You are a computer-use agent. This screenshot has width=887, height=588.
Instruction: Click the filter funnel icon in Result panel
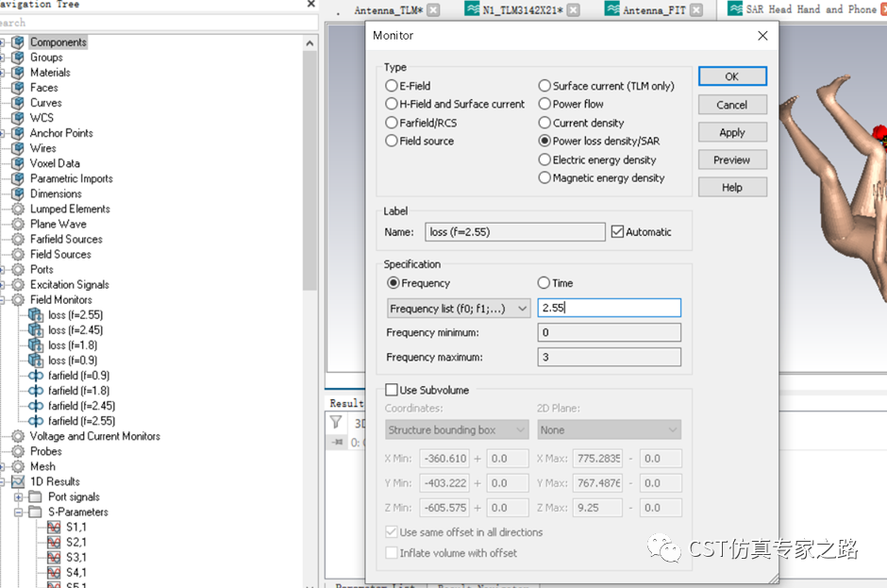336,422
